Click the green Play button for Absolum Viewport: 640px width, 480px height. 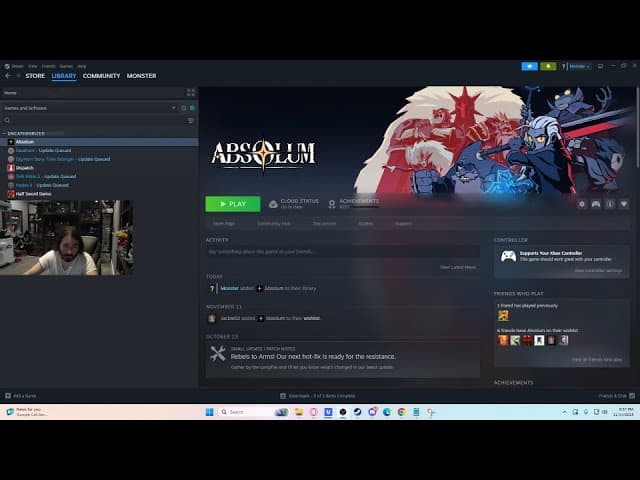point(232,204)
